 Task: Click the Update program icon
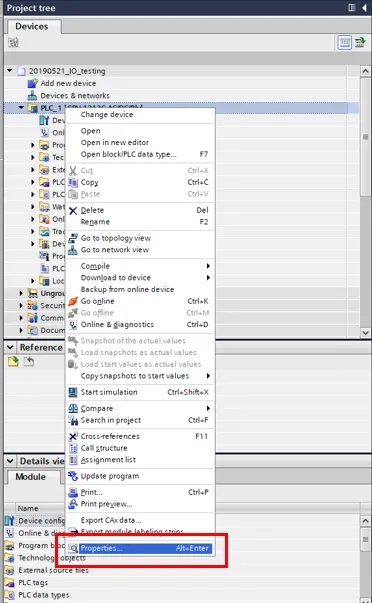[x=73, y=476]
